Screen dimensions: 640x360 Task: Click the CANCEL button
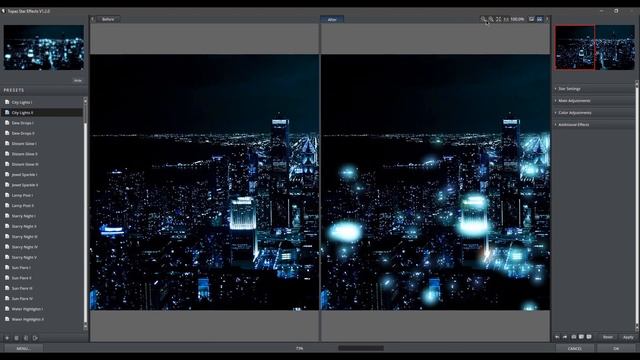point(575,349)
